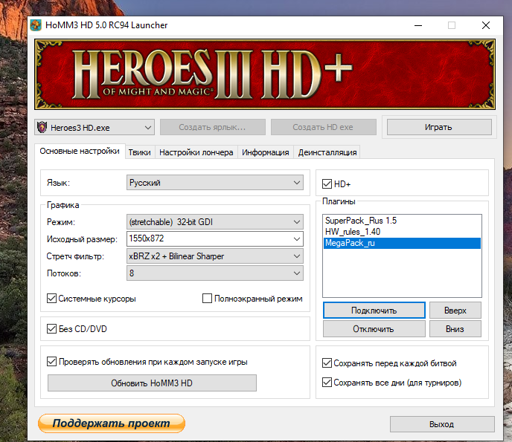Image resolution: width=512 pixels, height=442 pixels.
Task: Move plugin down with Вниз button
Action: pyautogui.click(x=455, y=329)
